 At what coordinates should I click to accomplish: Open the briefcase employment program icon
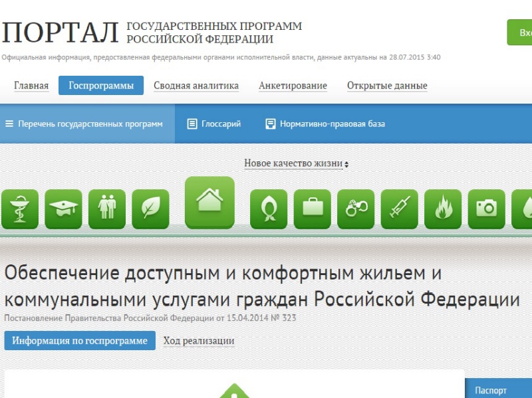[312, 209]
